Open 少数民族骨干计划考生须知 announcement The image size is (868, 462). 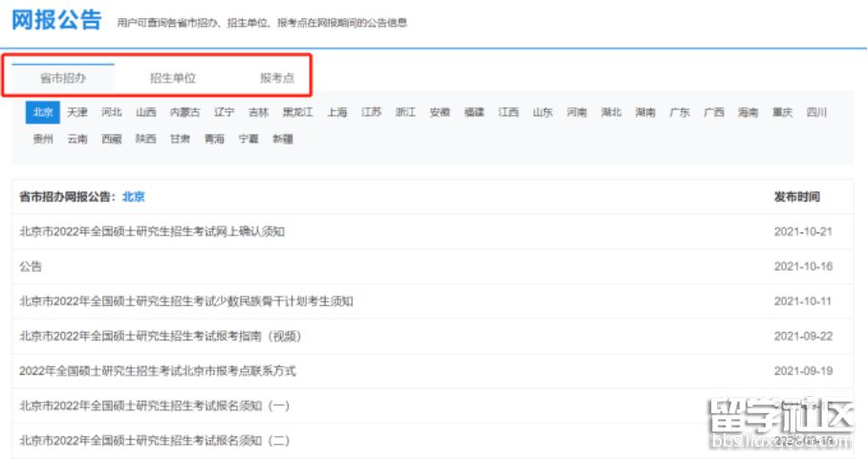(186, 301)
